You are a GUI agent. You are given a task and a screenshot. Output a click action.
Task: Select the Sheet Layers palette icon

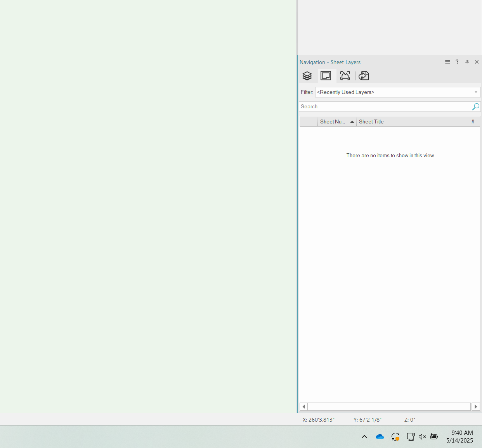(x=326, y=76)
